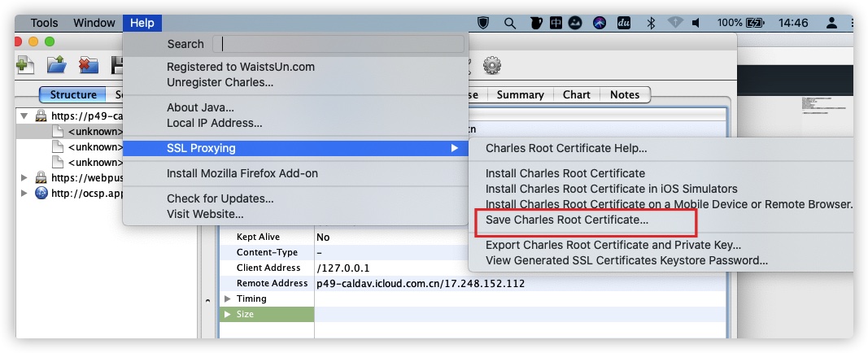The width and height of the screenshot is (868, 353).
Task: Open the Window menu
Action: [94, 24]
